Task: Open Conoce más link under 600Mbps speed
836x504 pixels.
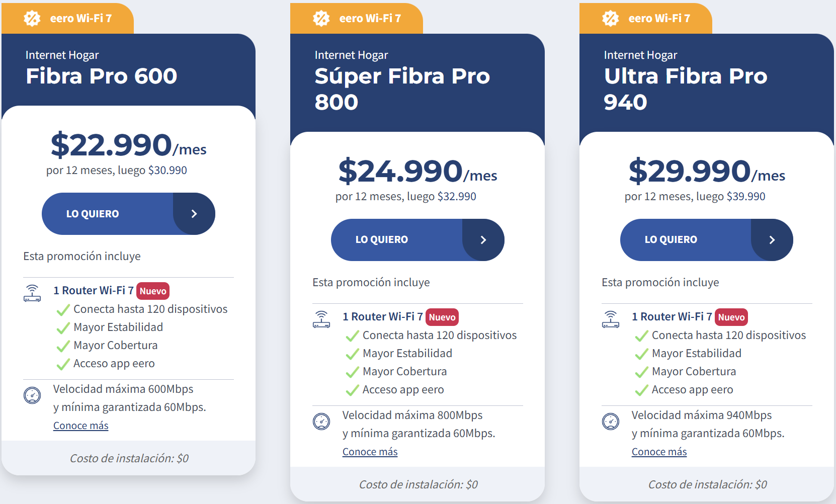Action: point(81,426)
